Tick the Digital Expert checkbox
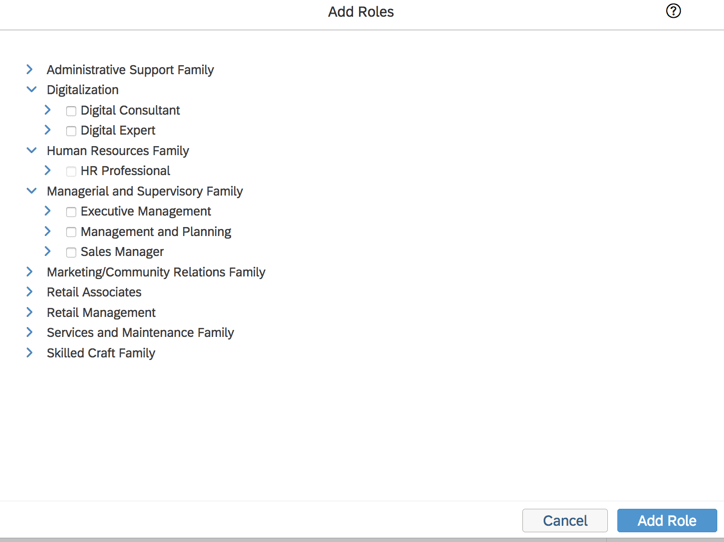Viewport: 724px width, 542px height. pyautogui.click(x=71, y=131)
